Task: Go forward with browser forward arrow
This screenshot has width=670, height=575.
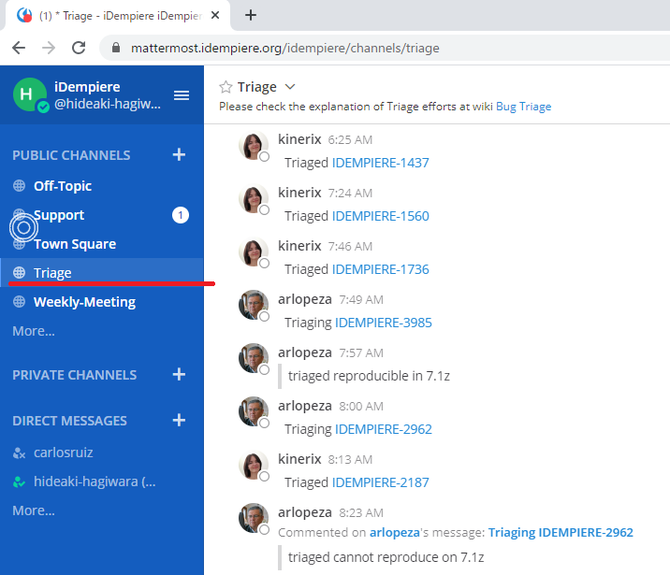Action: [x=49, y=48]
